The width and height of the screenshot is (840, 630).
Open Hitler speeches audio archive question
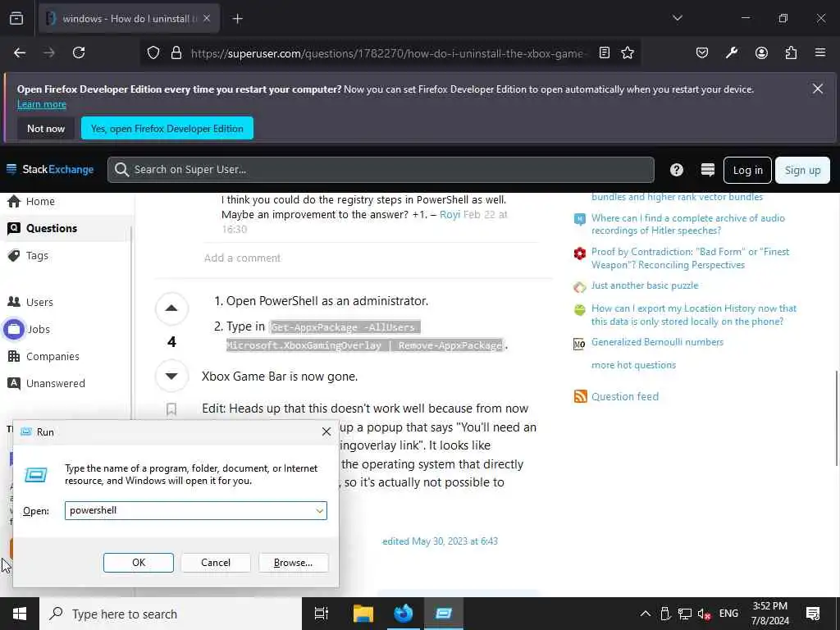click(x=688, y=225)
